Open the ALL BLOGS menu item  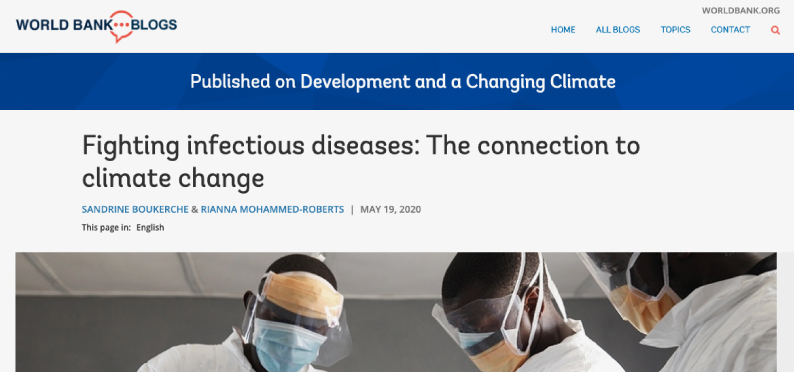618,30
